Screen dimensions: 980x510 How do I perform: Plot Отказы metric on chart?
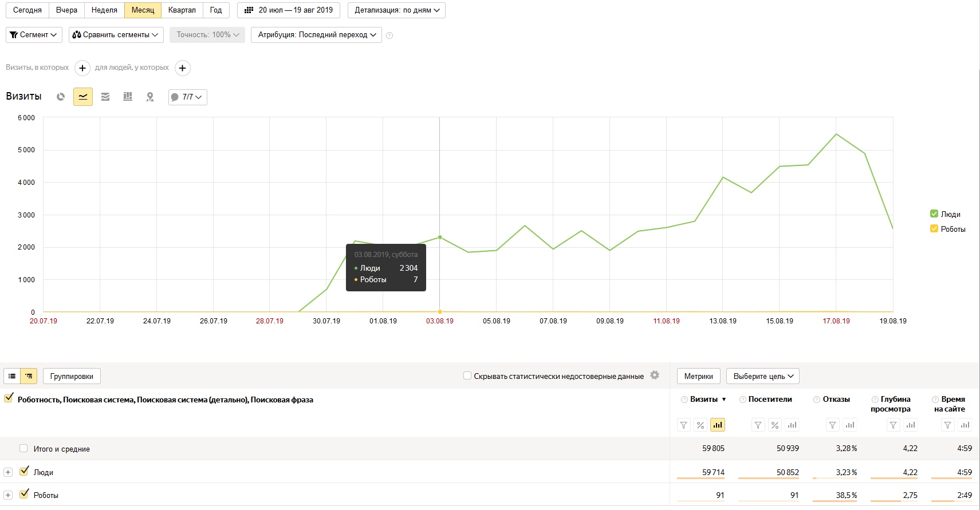(850, 425)
